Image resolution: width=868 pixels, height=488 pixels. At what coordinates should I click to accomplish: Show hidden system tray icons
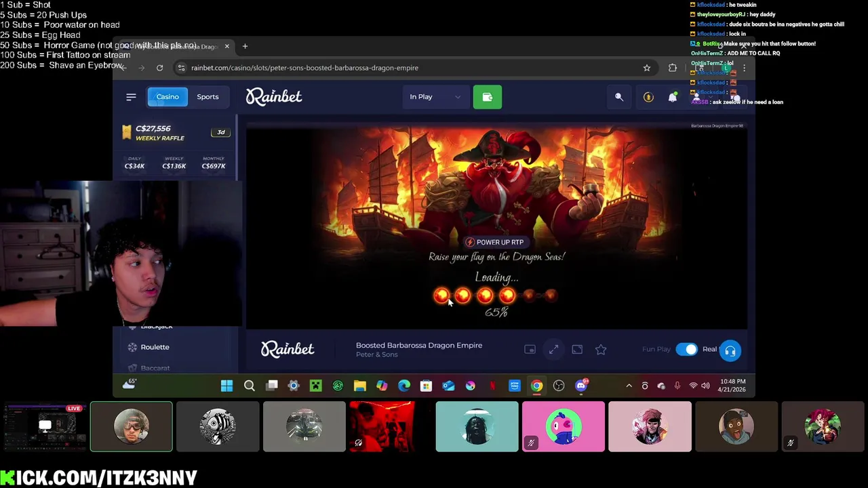click(629, 386)
